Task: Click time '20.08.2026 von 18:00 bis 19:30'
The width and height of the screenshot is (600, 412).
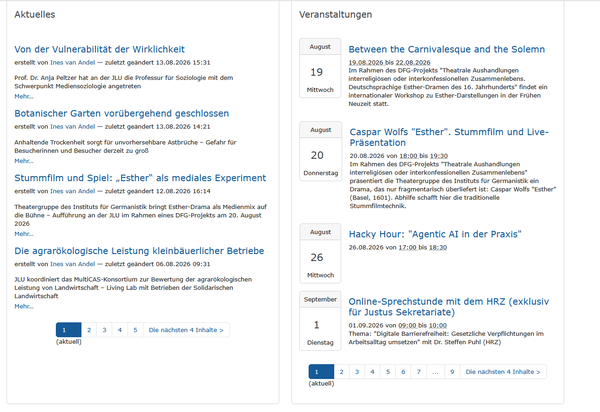Action: (x=398, y=156)
